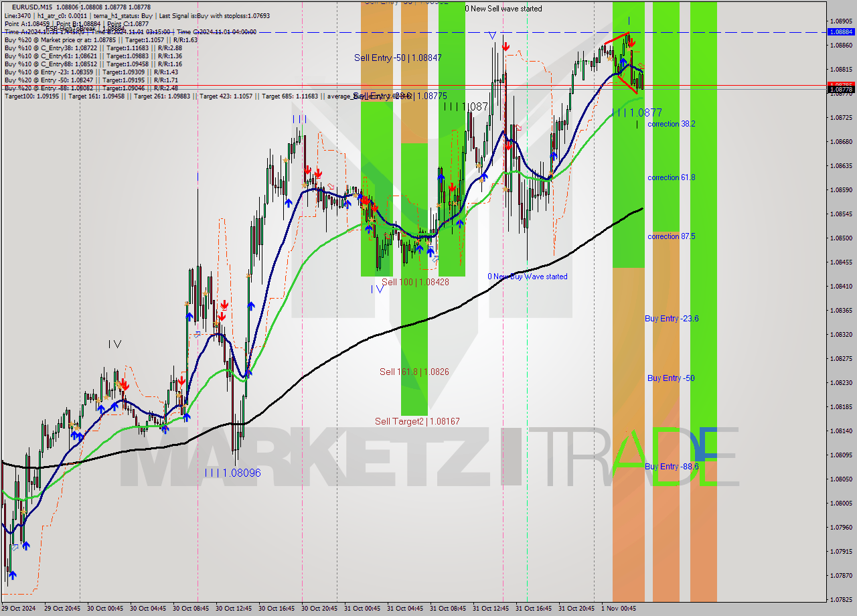This screenshot has height=616, width=857.
Task: Click the '0 New Buy Wave started' label
Action: [527, 277]
